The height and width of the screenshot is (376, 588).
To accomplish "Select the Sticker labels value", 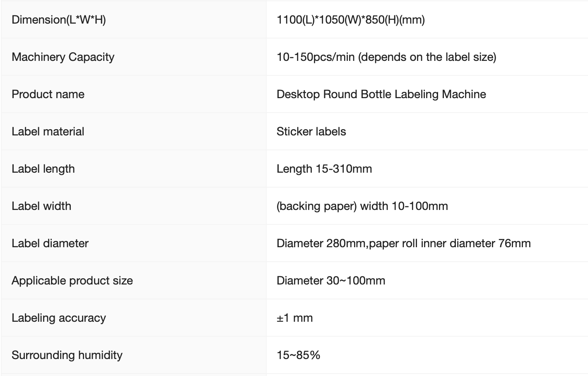I will coord(311,131).
